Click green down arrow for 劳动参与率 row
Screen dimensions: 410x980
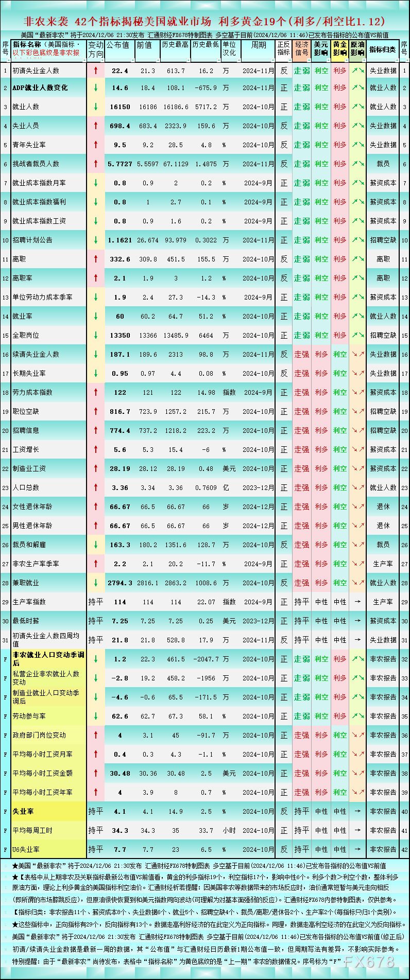(96, 716)
